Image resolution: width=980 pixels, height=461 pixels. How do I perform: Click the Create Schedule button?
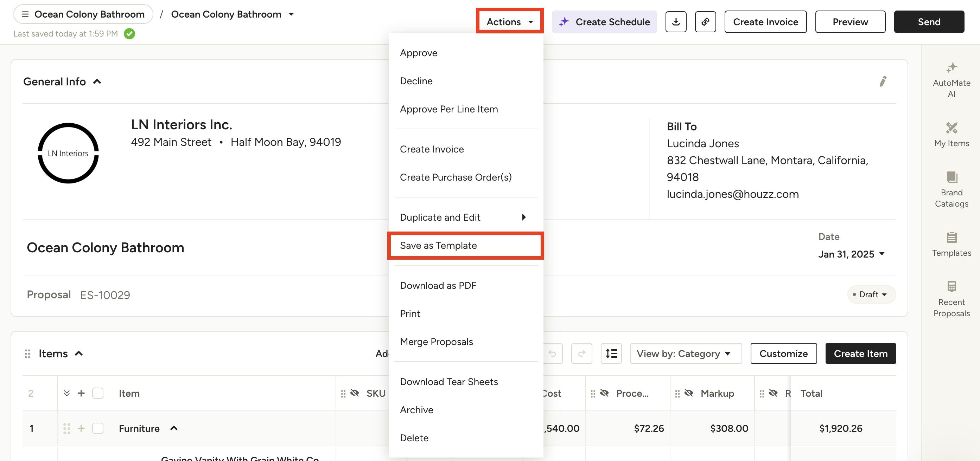click(604, 22)
